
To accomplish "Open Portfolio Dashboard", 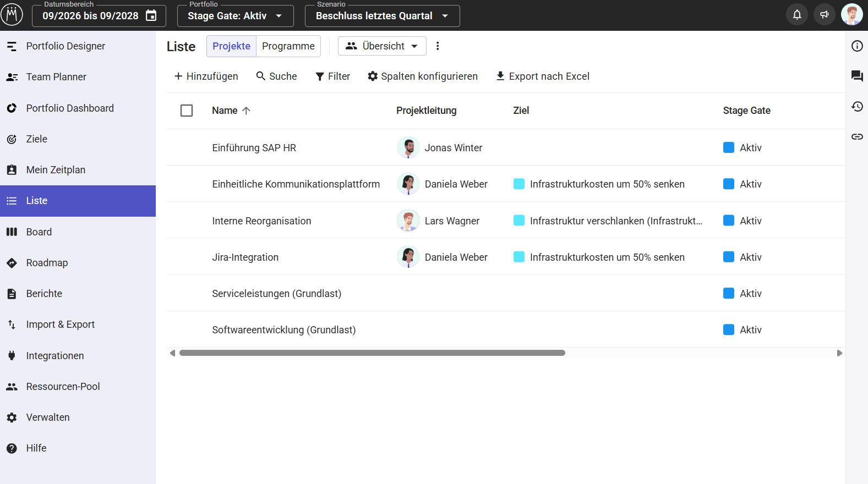I will [x=78, y=108].
